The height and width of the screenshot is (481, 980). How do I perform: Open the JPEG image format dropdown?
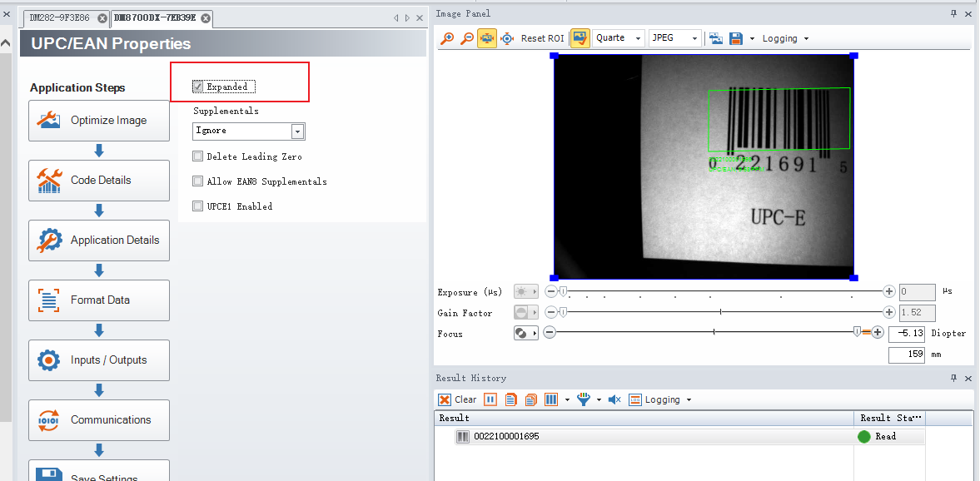tap(674, 38)
